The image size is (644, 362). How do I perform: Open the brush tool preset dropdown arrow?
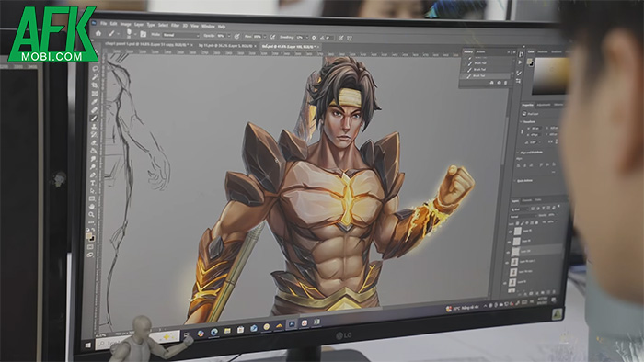[118, 34]
